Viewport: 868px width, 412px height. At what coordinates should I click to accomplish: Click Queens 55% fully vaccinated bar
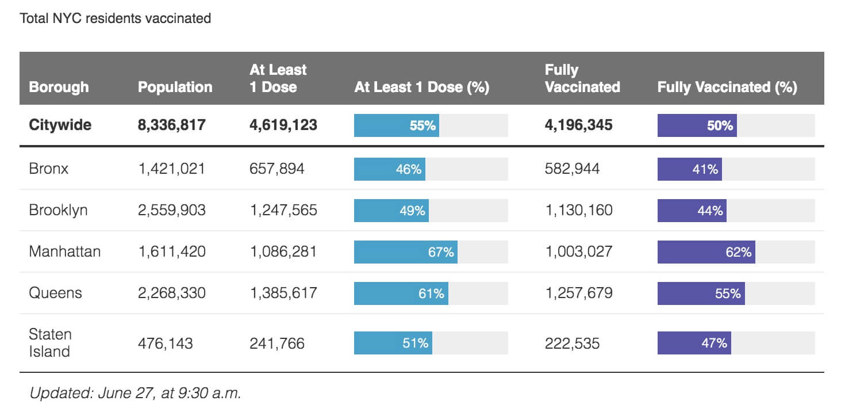click(701, 293)
